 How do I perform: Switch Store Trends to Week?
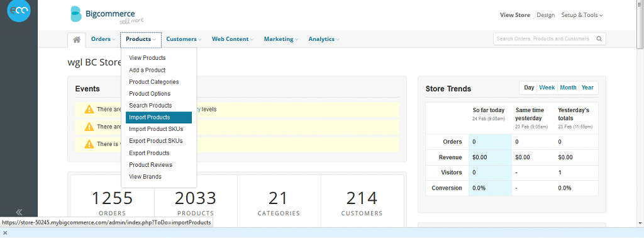[x=547, y=88]
